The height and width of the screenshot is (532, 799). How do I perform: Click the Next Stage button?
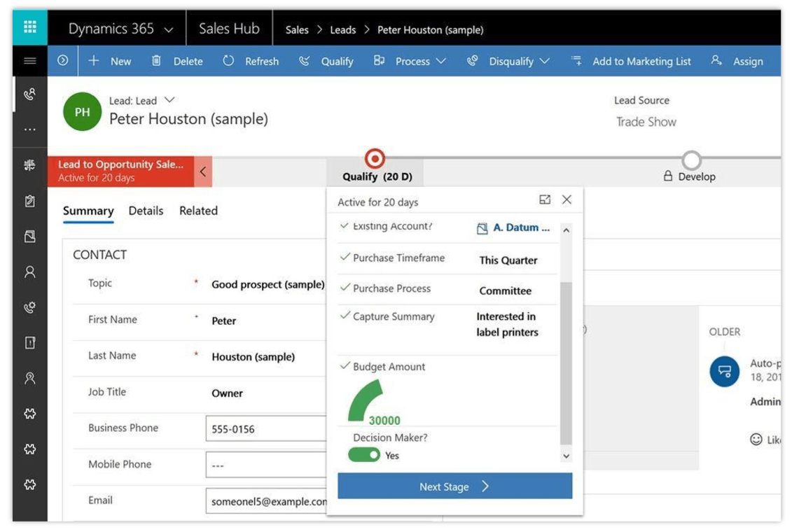[x=454, y=486]
